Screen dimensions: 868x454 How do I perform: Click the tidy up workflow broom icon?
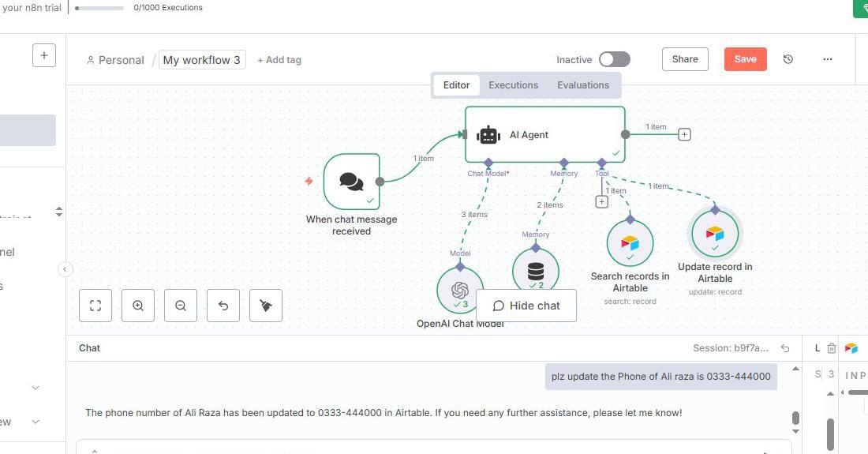[x=266, y=306]
